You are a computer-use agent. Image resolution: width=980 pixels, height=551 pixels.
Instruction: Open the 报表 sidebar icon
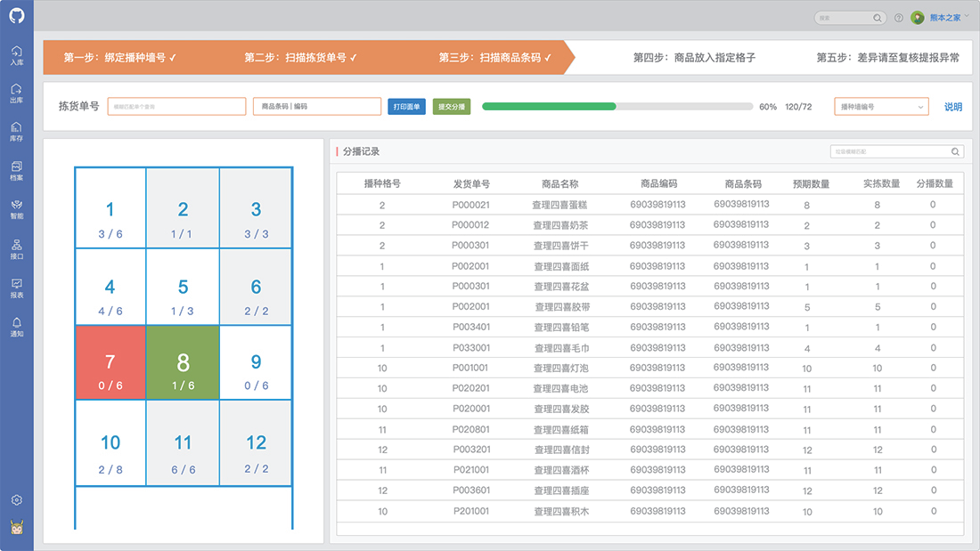[16, 288]
